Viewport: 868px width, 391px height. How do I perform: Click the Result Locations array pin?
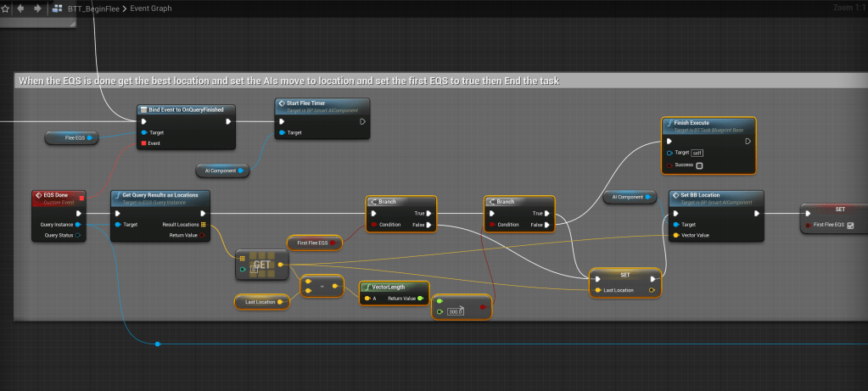pos(203,225)
